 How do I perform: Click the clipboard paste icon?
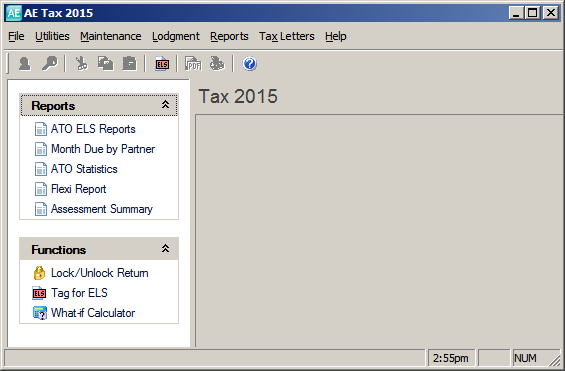tap(129, 64)
